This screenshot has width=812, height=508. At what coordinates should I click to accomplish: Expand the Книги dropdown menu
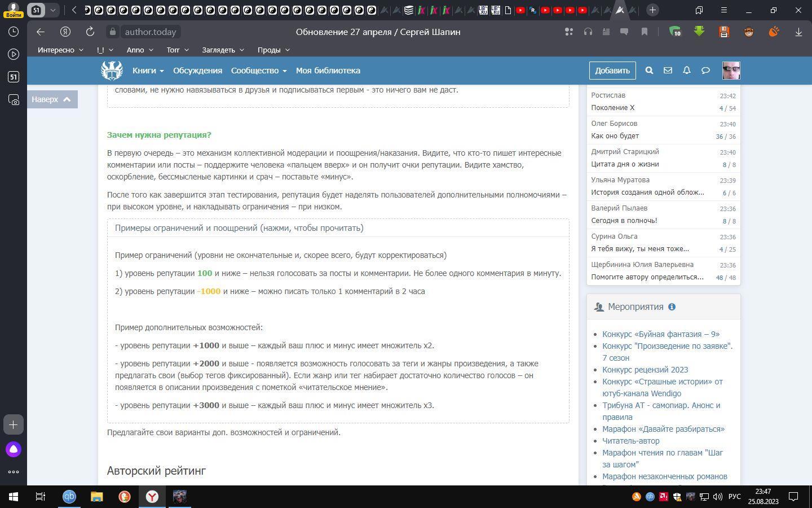(148, 71)
